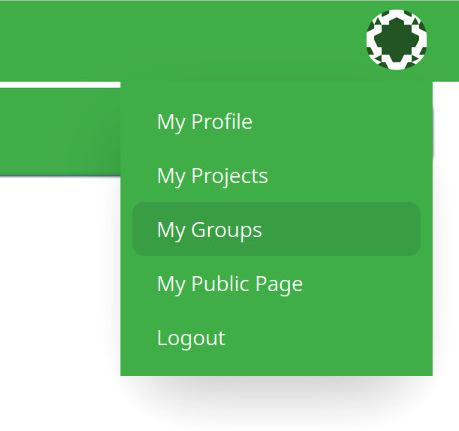The width and height of the screenshot is (459, 431).
Task: Log out via the Logout entry
Action: click(x=276, y=337)
